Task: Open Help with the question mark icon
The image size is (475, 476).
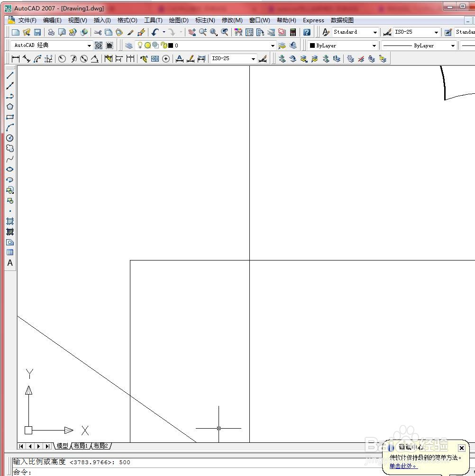Action: click(x=307, y=32)
